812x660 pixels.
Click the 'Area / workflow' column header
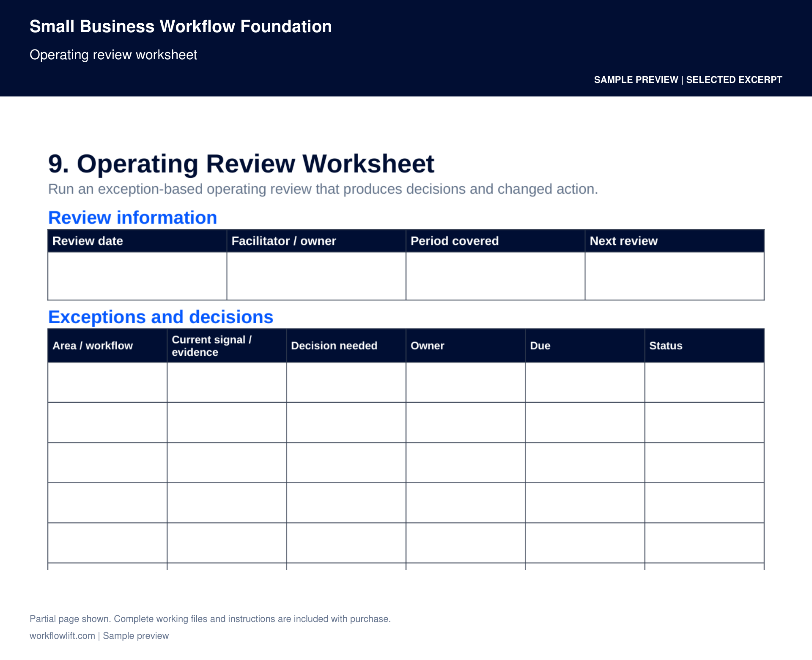tap(107, 346)
